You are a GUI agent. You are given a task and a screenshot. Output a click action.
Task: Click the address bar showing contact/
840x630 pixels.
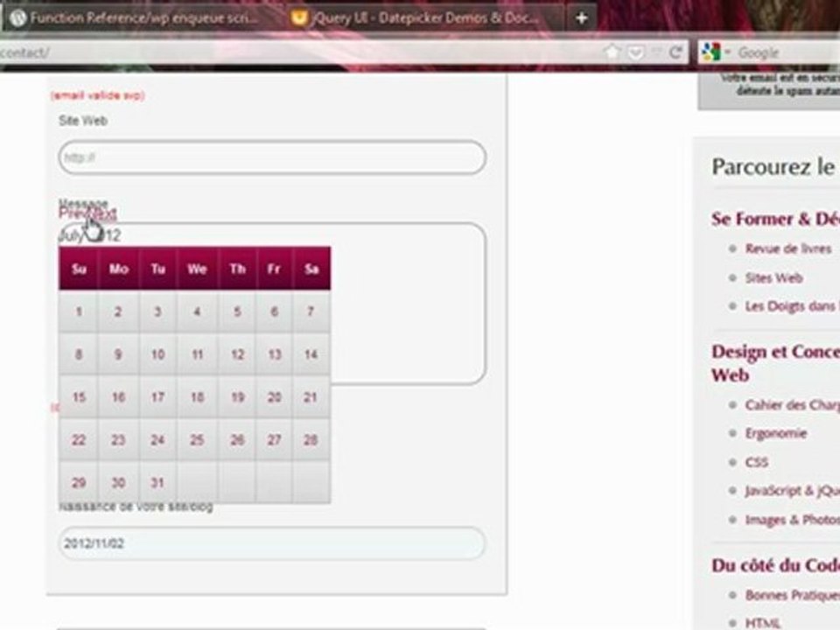pyautogui.click(x=300, y=52)
